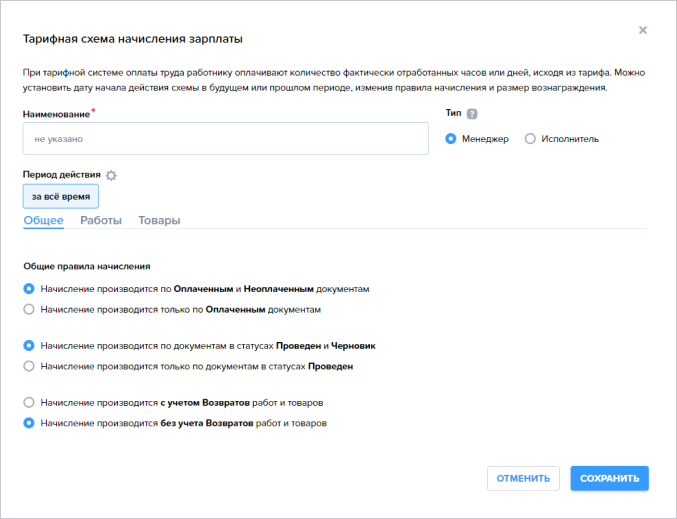
Task: Click the ОТМЕНИТЬ button
Action: pos(523,478)
